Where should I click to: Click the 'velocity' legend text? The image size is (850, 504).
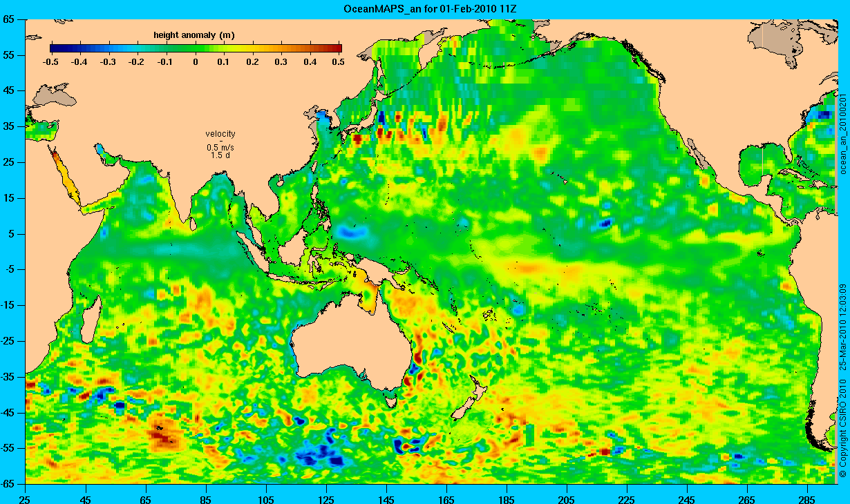click(x=220, y=133)
